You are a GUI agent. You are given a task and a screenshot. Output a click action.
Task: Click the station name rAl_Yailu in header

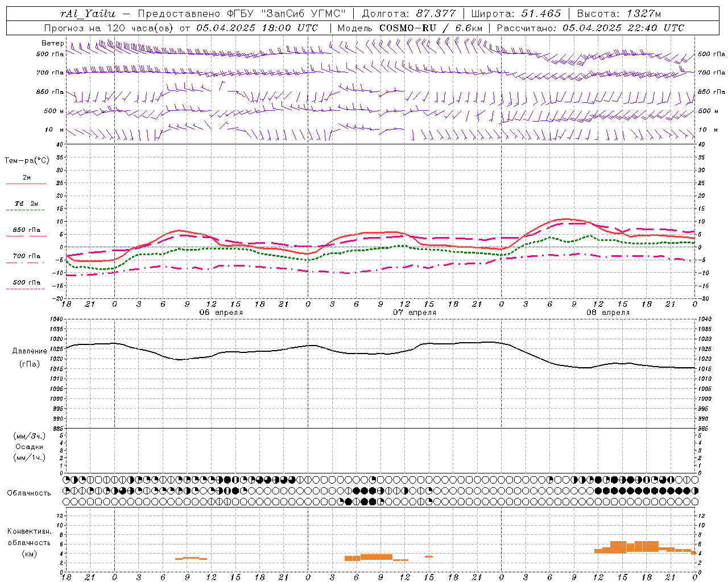point(88,14)
